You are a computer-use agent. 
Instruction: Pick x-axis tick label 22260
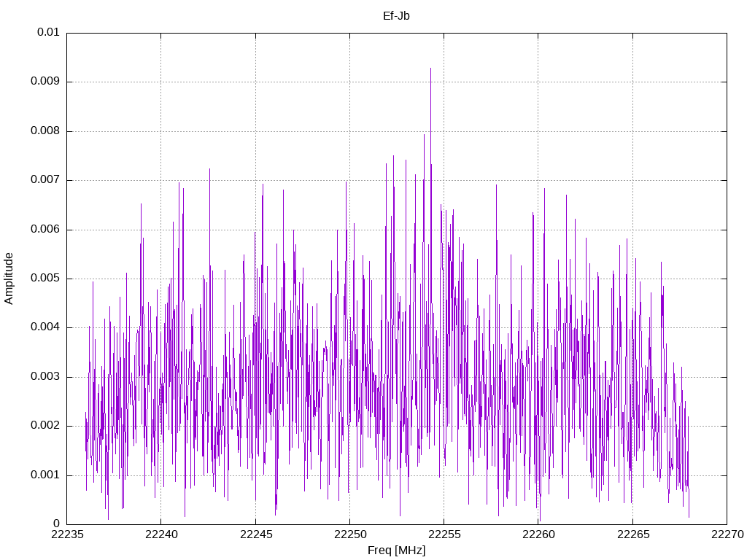point(538,534)
